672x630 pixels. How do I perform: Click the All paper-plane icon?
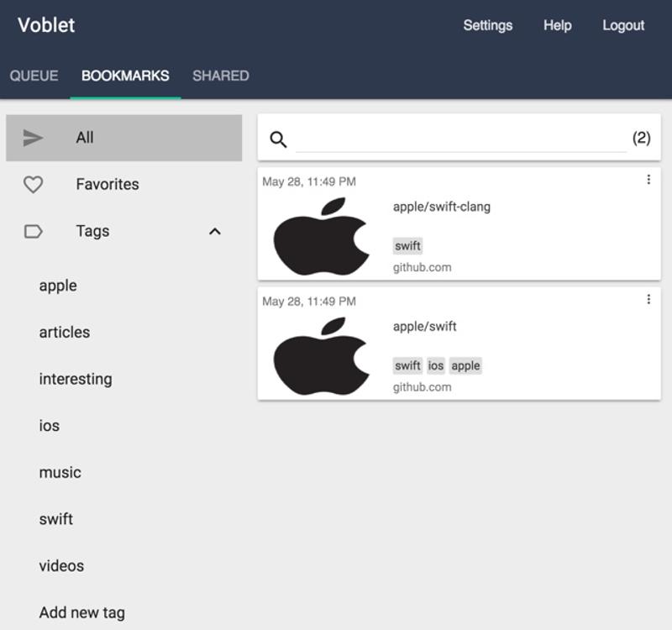(33, 138)
